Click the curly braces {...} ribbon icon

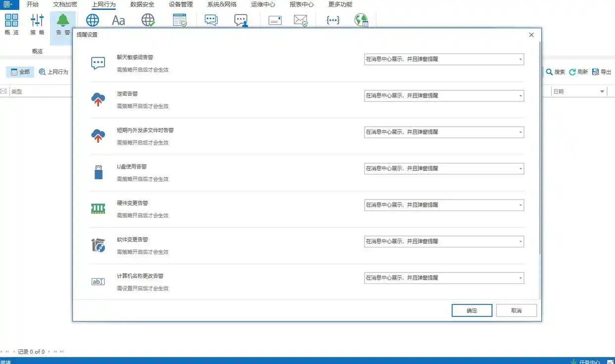333,20
